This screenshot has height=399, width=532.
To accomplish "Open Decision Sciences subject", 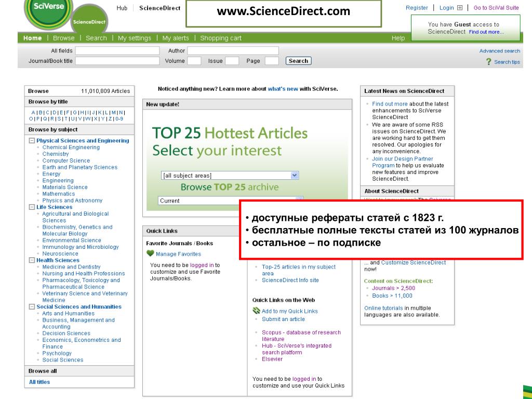I will (66, 333).
